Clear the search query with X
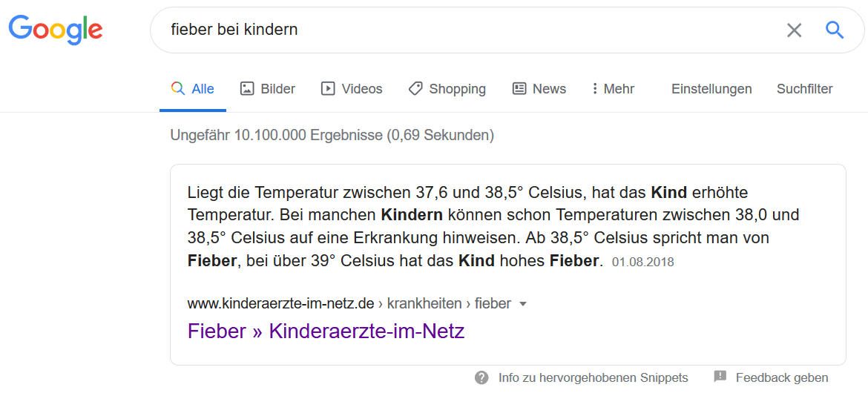This screenshot has height=393, width=868. (x=794, y=30)
